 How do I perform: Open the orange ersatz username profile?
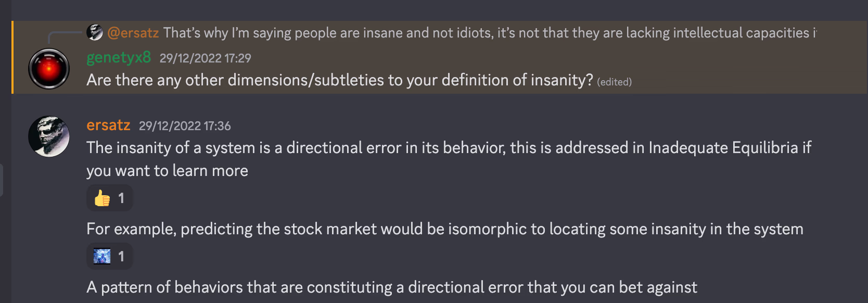click(x=108, y=125)
